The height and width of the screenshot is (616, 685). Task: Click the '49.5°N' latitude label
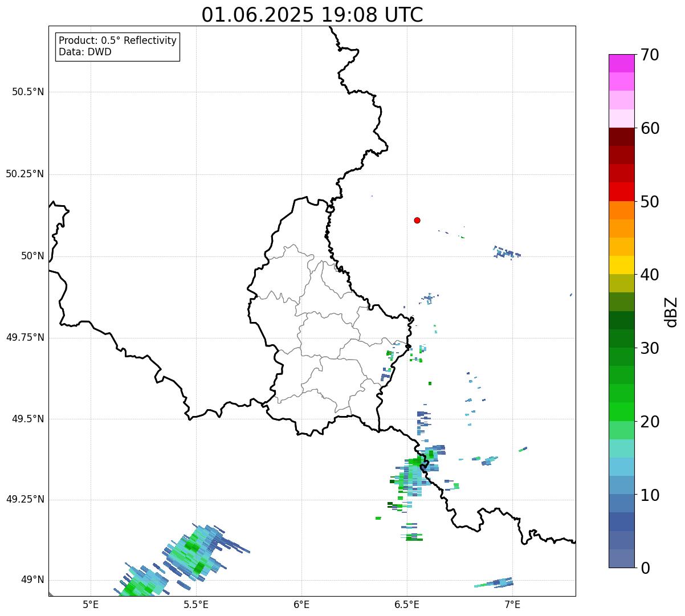click(28, 419)
